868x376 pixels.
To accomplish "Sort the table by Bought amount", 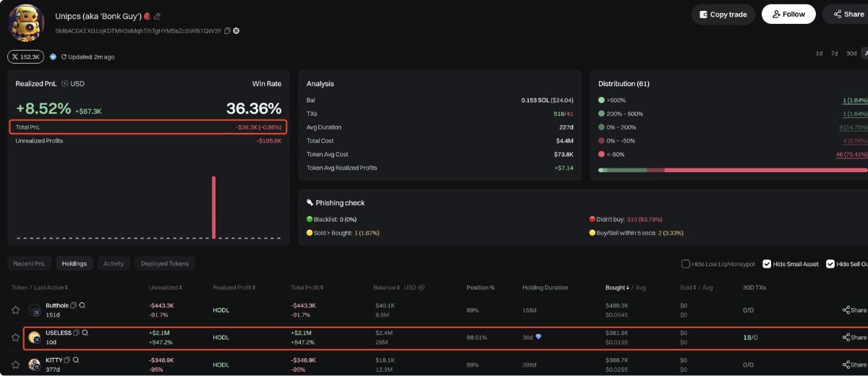I will click(617, 288).
